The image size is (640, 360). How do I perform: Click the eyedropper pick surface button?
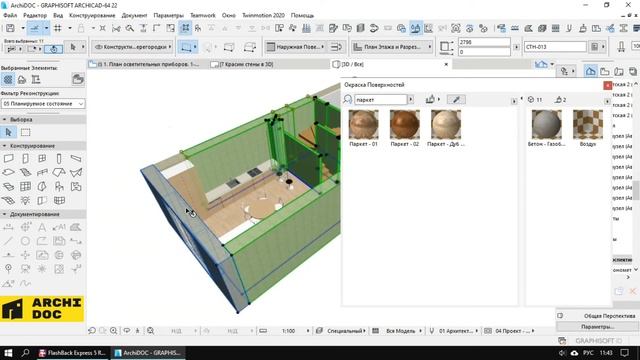click(x=456, y=100)
